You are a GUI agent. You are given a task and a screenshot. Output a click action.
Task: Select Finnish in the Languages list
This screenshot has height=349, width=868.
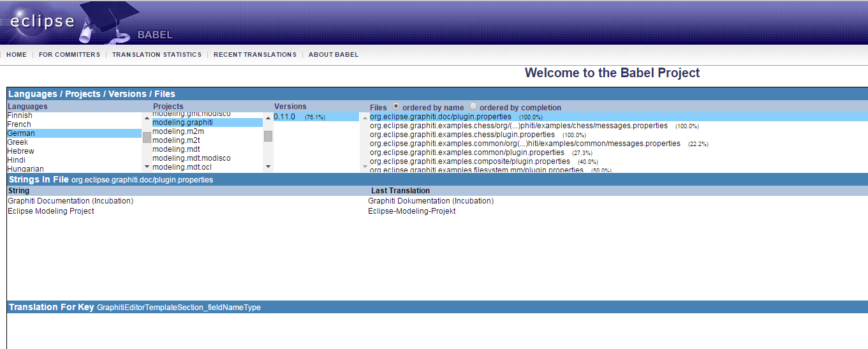74,115
